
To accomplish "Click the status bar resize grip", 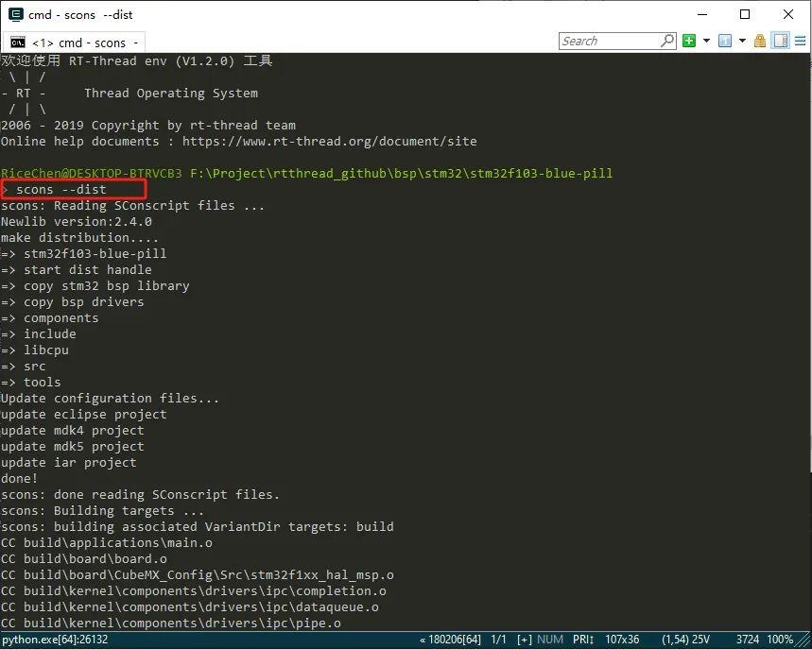I will 804,640.
